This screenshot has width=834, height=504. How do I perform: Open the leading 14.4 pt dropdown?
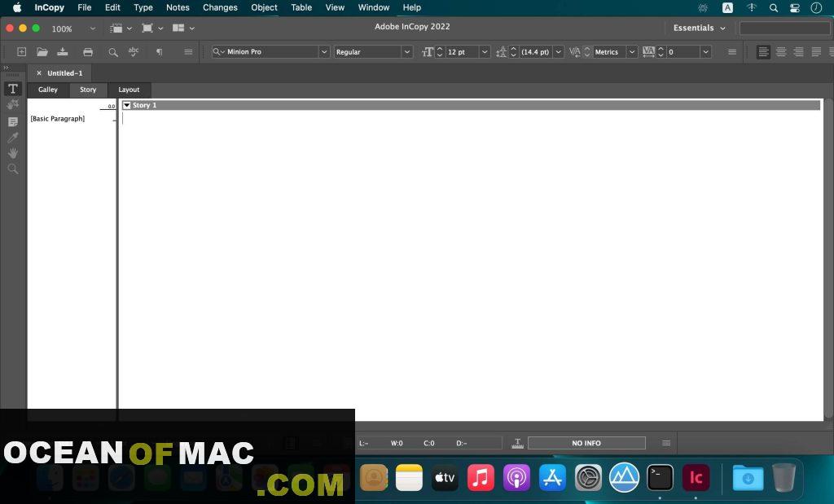(559, 52)
